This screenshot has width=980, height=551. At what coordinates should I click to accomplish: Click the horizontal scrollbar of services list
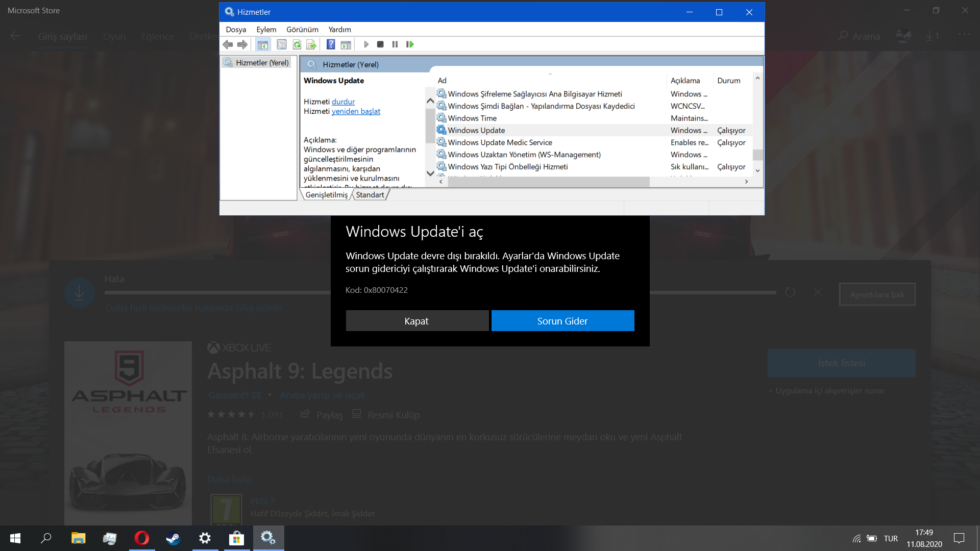tap(549, 182)
